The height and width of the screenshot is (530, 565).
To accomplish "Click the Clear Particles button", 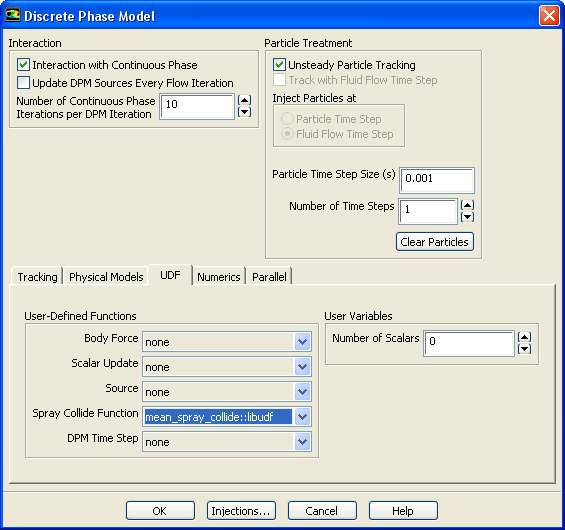I will click(x=435, y=242).
